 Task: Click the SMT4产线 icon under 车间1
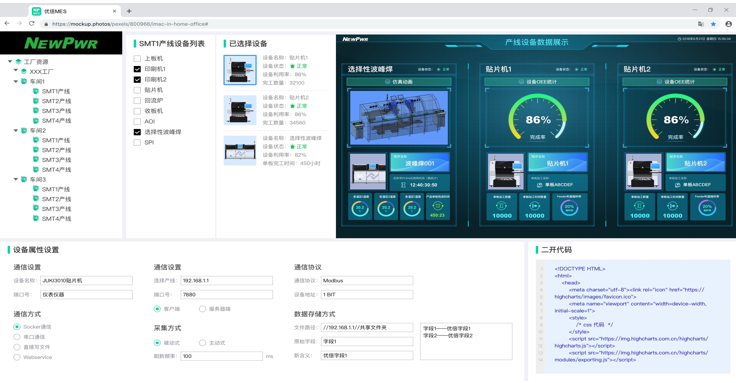point(36,121)
